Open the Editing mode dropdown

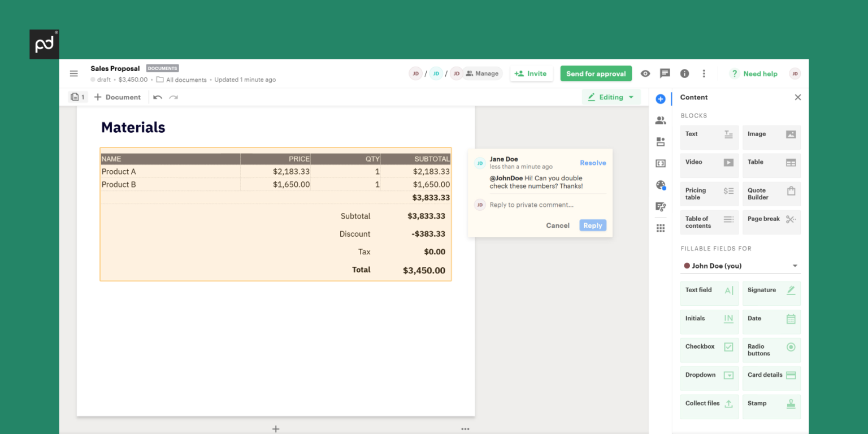point(610,97)
